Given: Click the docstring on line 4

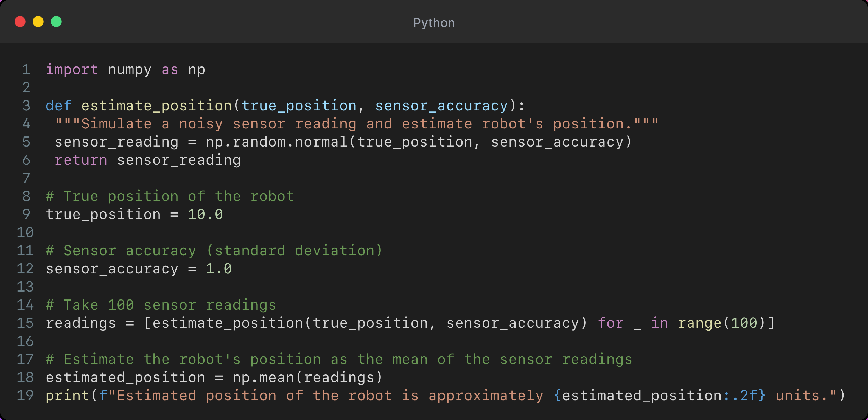Looking at the screenshot, I should (356, 124).
